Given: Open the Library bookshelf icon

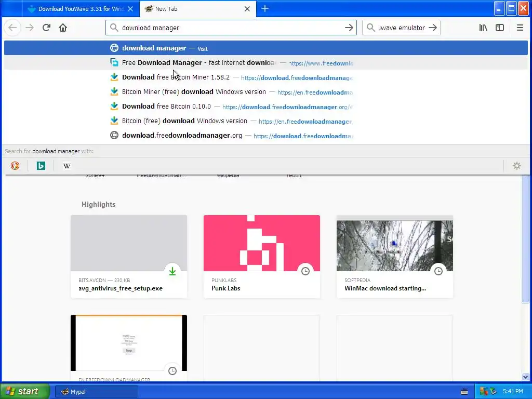Looking at the screenshot, I should click(483, 28).
